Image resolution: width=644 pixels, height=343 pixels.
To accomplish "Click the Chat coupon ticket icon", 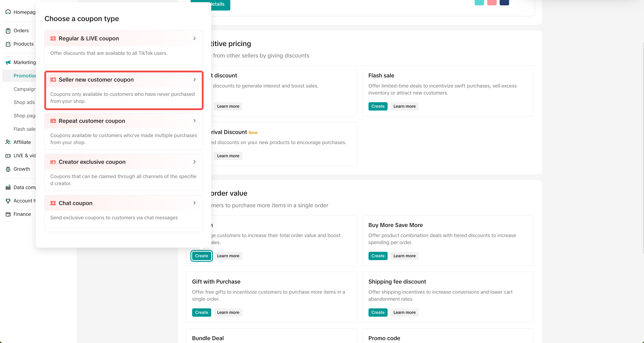I will (53, 203).
